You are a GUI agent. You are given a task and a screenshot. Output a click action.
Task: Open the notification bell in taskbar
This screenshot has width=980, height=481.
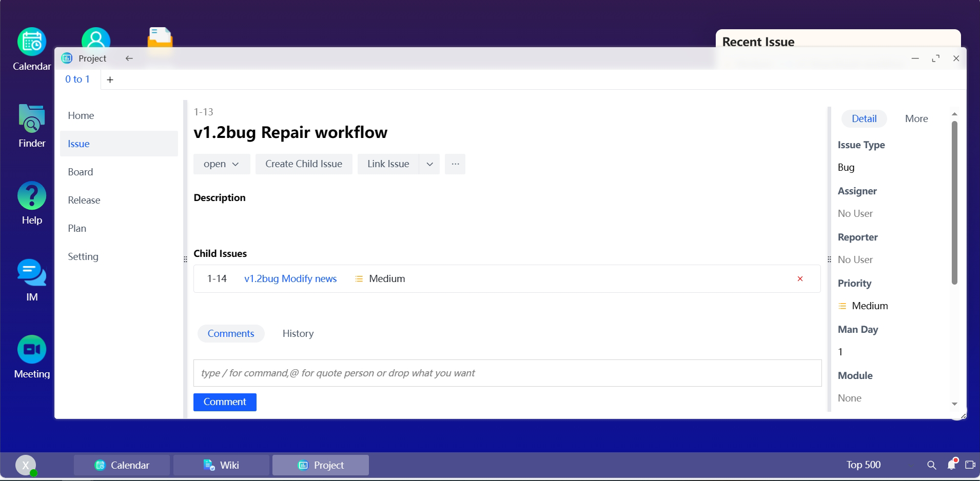(x=952, y=465)
